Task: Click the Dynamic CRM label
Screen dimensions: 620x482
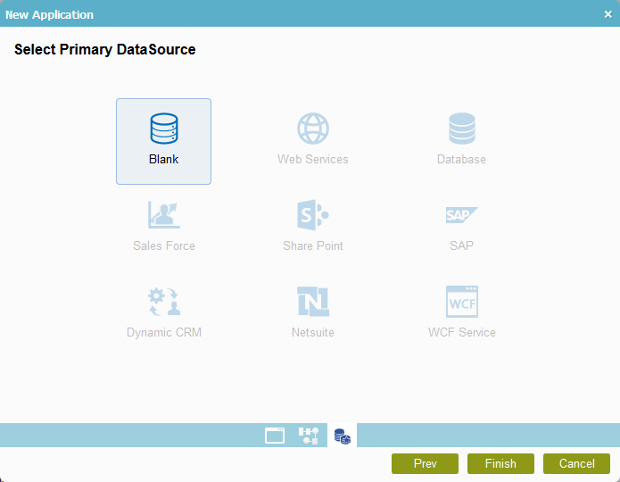Action: [164, 332]
